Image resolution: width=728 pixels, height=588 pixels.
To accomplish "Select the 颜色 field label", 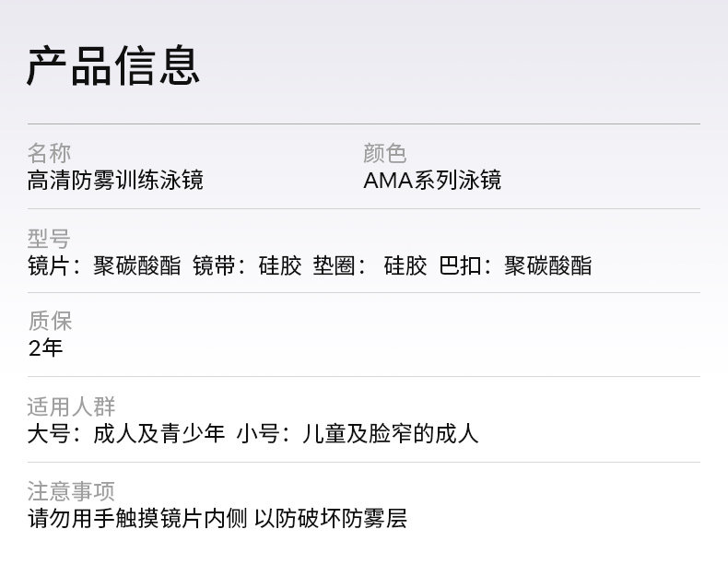I will 384,153.
